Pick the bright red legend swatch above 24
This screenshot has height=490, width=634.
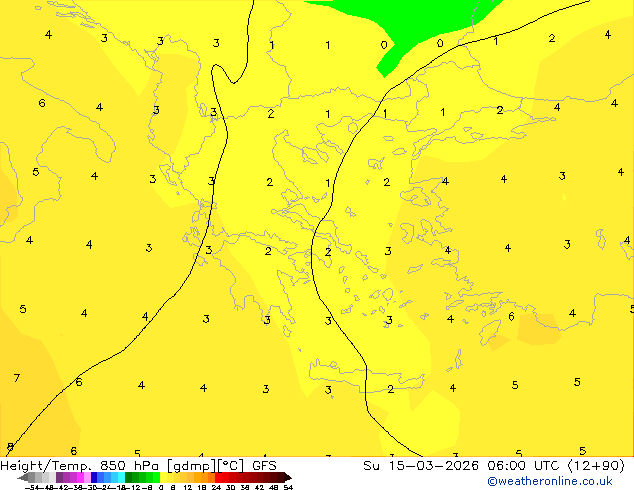tap(218, 477)
